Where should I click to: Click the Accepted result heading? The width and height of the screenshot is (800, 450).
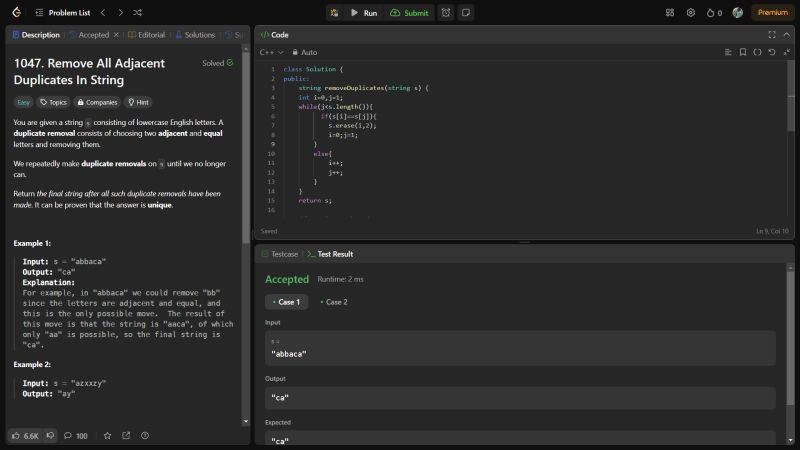click(287, 280)
